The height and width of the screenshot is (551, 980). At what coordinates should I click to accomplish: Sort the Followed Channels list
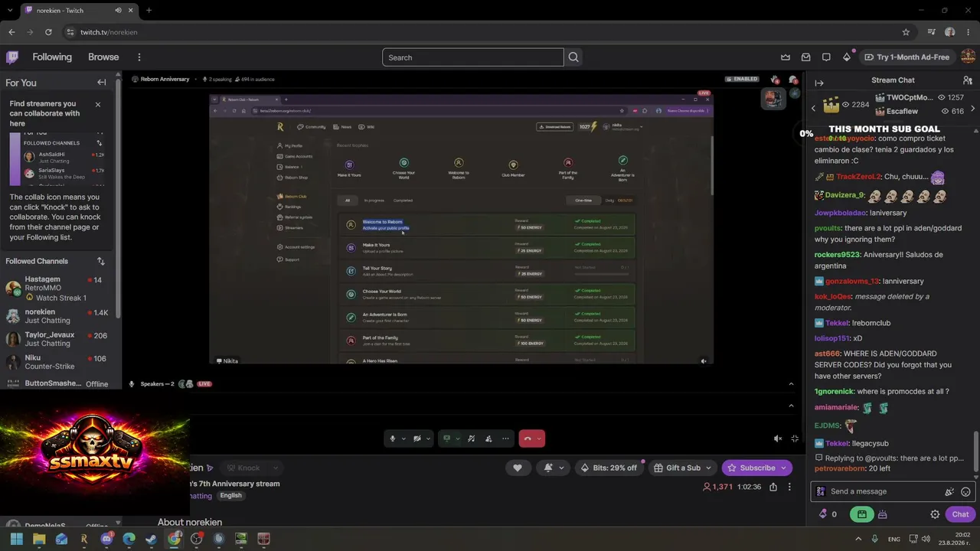(x=100, y=261)
